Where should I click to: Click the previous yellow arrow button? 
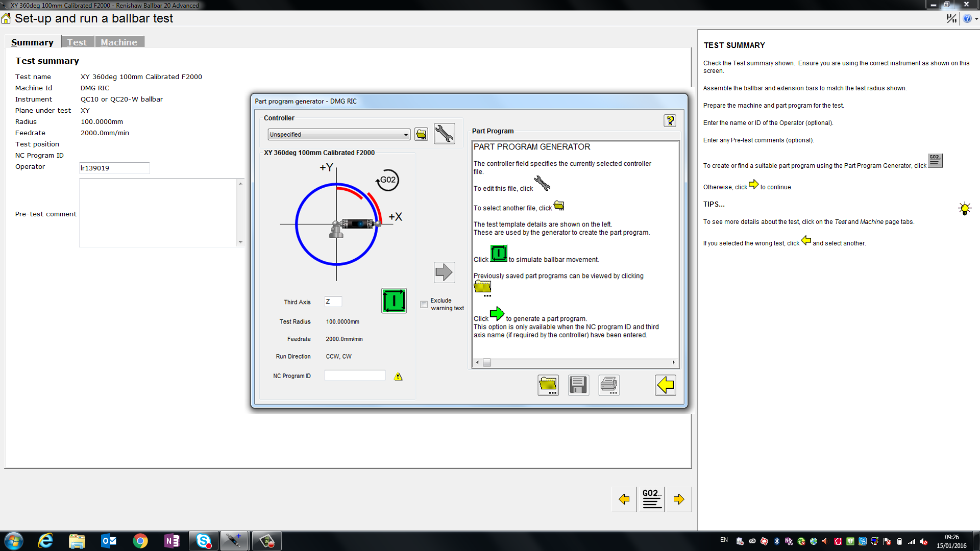pos(624,499)
